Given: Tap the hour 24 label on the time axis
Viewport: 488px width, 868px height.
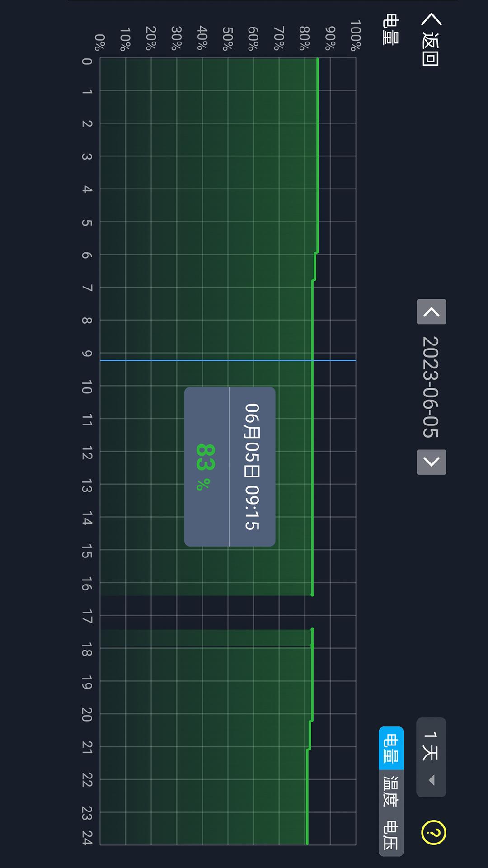Looking at the screenshot, I should point(87,838).
